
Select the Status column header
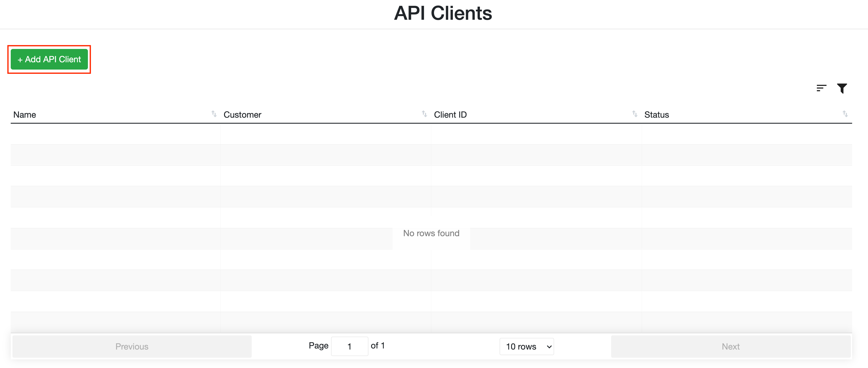[656, 114]
